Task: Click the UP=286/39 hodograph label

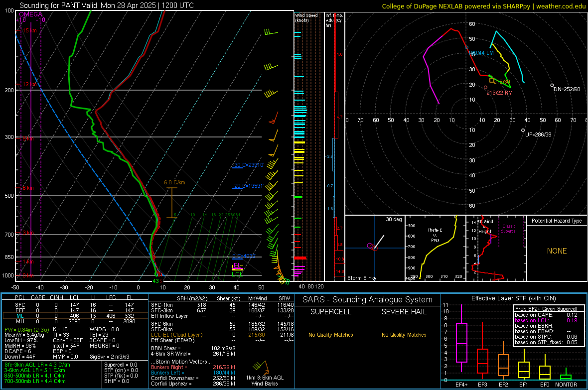Action: (538, 134)
